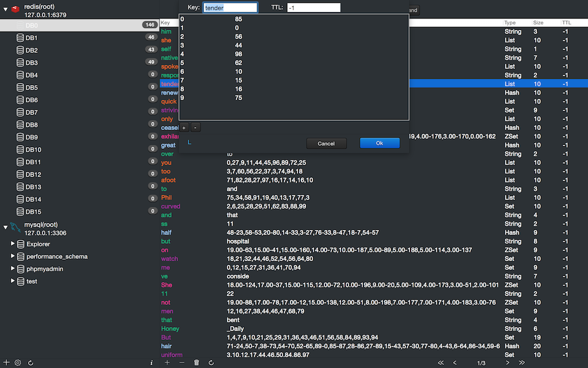Collapse the mysql(root) connection tree
588x368 pixels.
(x=6, y=227)
